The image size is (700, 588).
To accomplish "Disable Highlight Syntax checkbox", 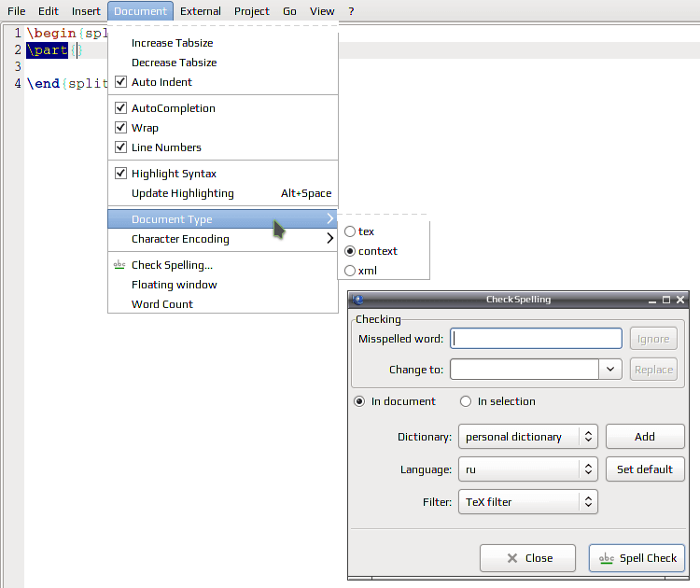I will pos(120,173).
